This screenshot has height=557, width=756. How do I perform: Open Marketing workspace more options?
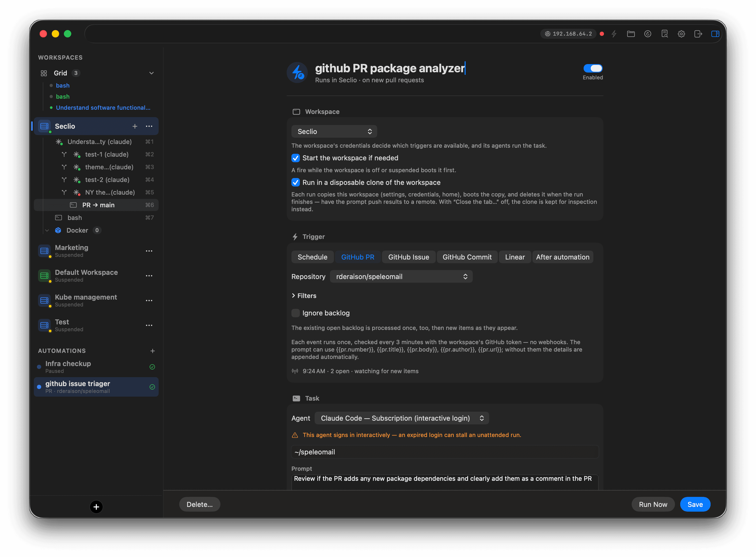[149, 251]
